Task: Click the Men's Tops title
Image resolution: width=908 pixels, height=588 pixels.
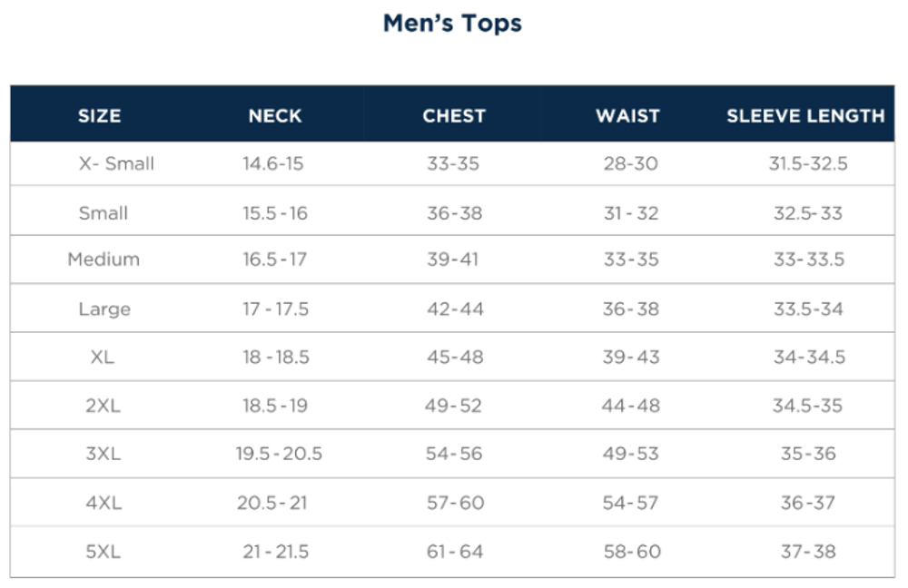Action: [x=452, y=24]
